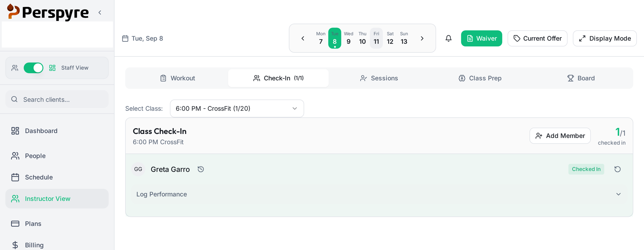Select Tuesday 8 in the week picker
This screenshot has width=644, height=250.
pos(335,38)
